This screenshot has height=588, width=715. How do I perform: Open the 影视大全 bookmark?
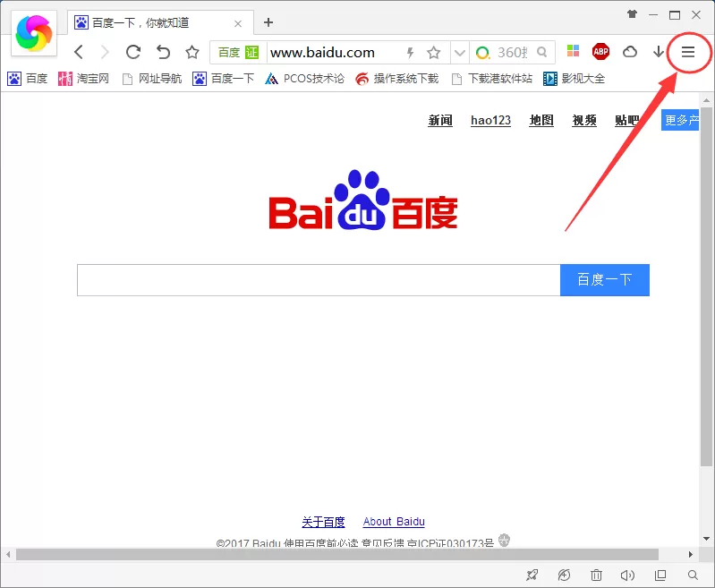click(x=575, y=79)
